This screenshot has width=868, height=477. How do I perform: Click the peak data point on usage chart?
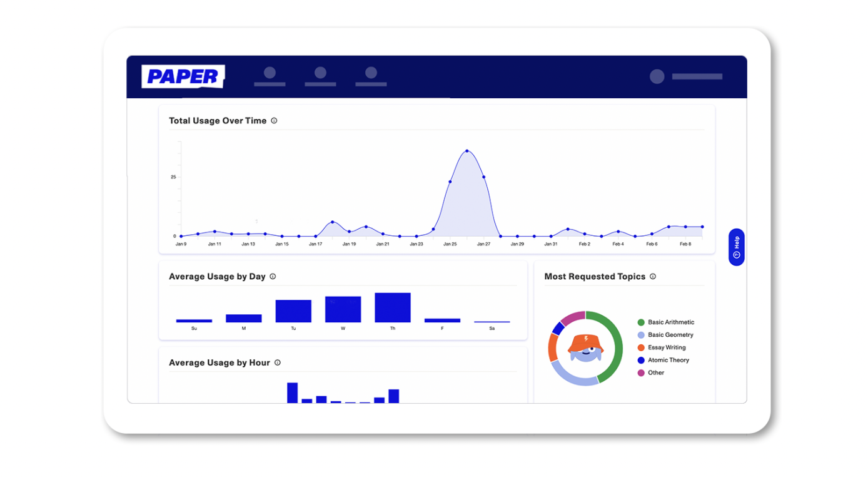[x=467, y=151]
